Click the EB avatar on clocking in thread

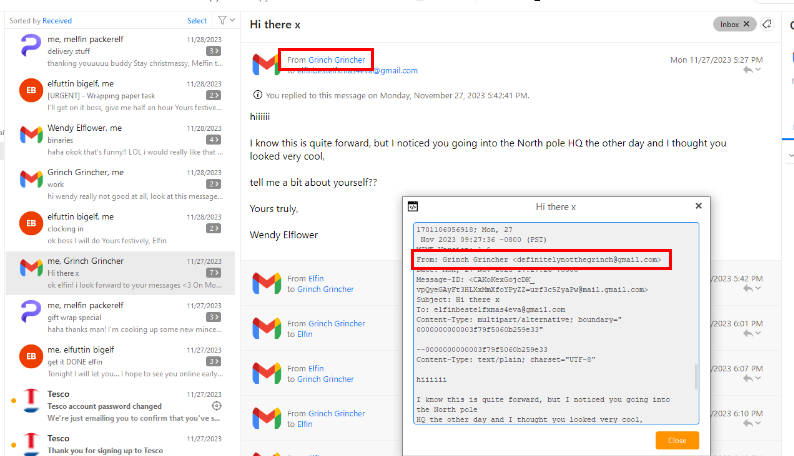31,223
